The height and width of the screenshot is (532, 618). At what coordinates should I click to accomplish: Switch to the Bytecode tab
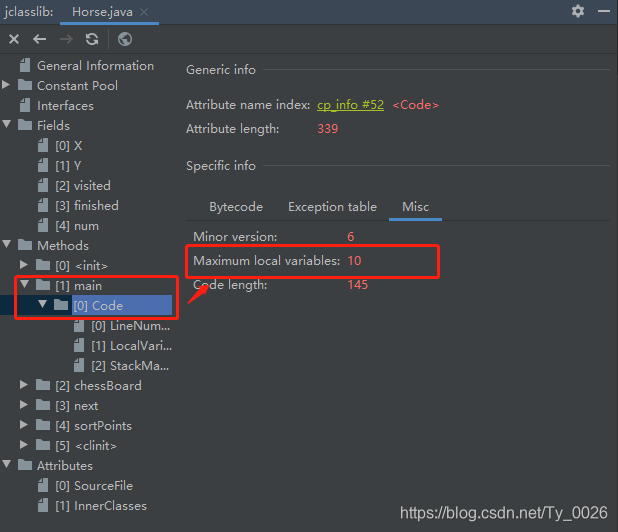(236, 207)
